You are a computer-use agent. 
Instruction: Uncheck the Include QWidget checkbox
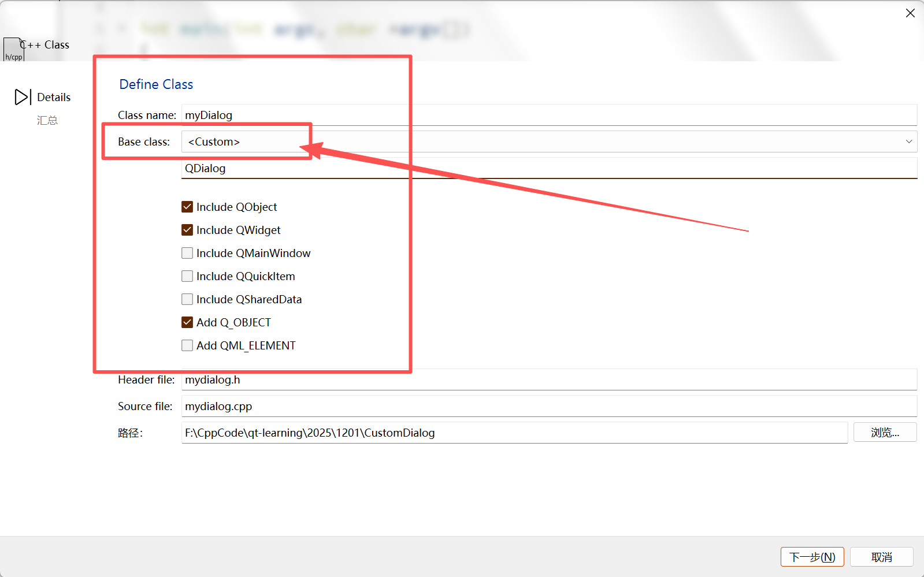187,230
